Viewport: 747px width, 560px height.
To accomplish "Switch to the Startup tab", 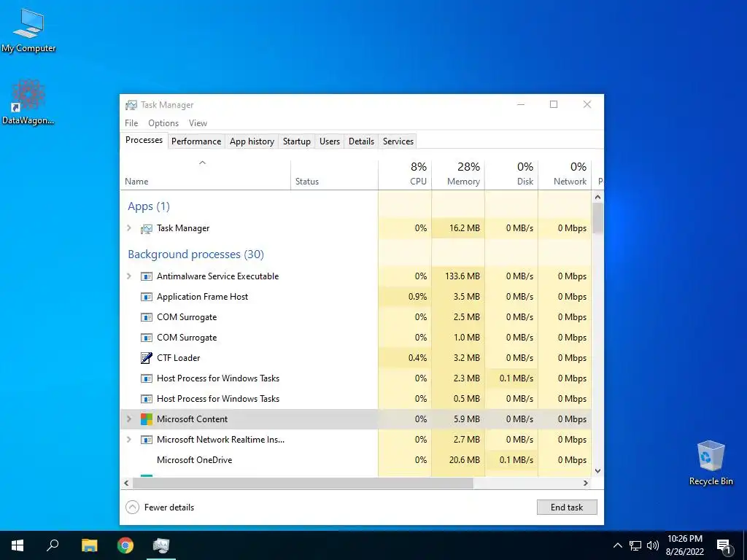I will pos(296,141).
